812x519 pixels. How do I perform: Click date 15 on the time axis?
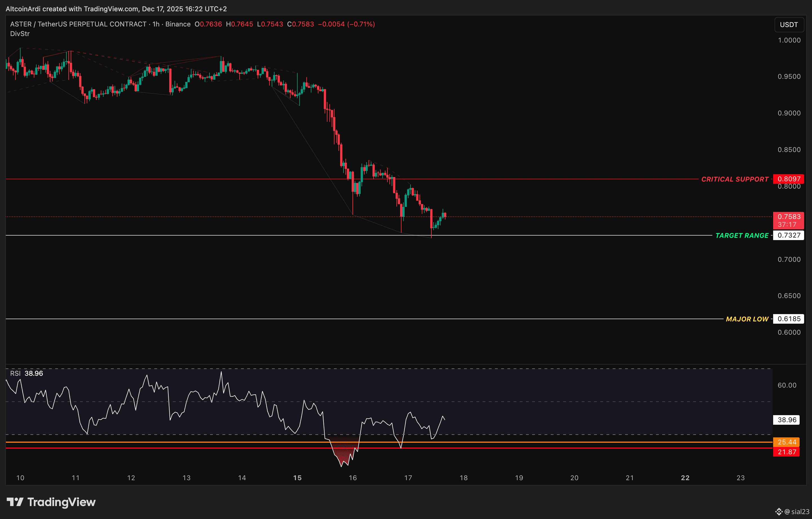click(297, 478)
